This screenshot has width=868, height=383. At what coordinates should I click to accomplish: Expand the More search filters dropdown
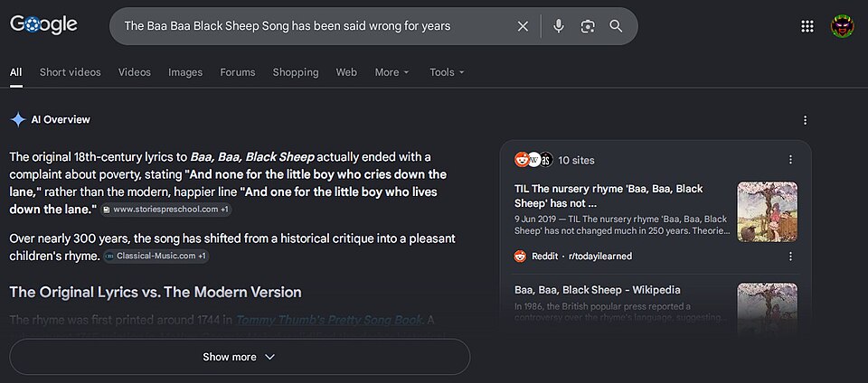392,72
